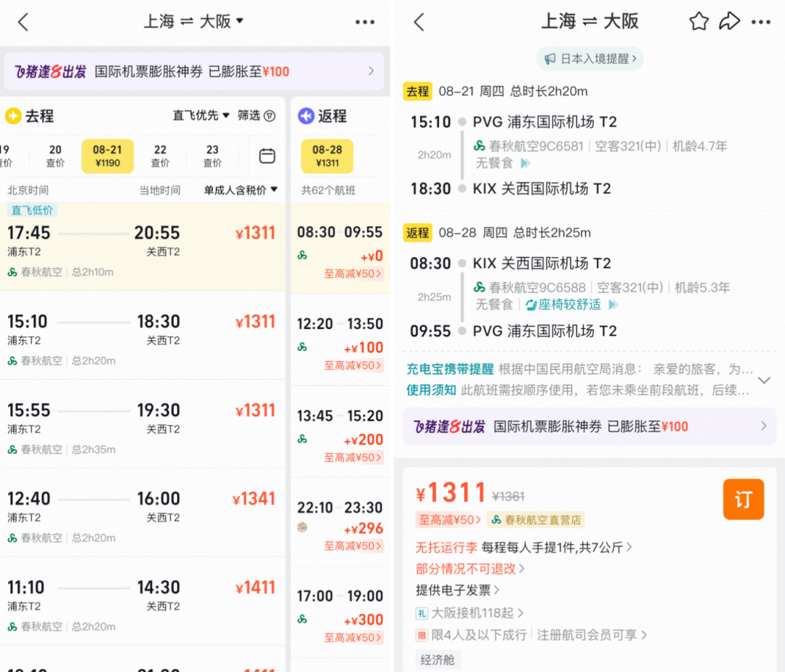Tap the blue expand arrow after 无餐食
Image resolution: width=785 pixels, height=672 pixels.
[524, 162]
